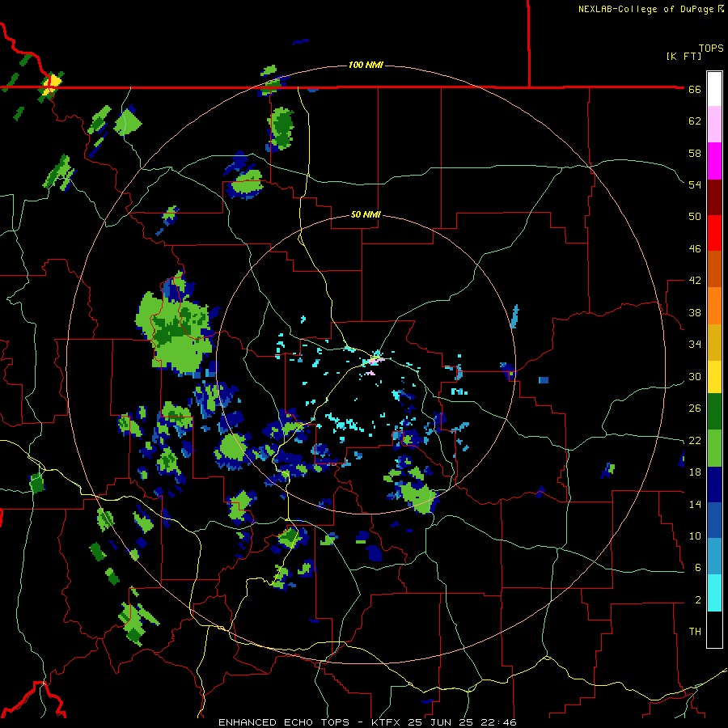Select the KTFX station identifier
This screenshot has width=728, height=728.
(x=385, y=722)
